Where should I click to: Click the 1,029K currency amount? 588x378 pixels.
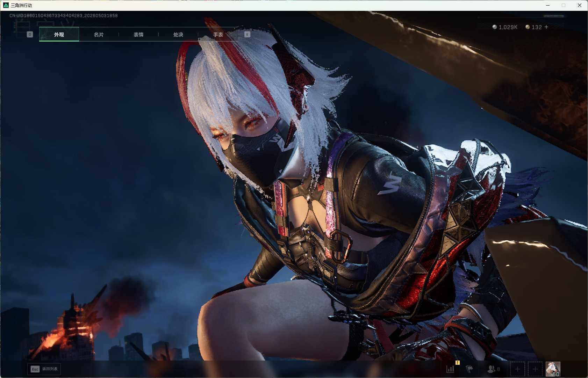click(x=508, y=27)
